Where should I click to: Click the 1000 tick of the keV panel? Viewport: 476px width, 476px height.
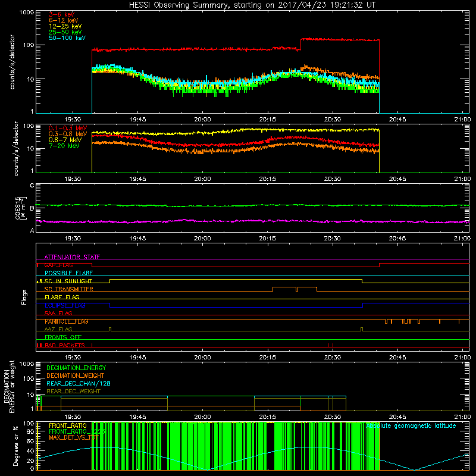click(x=27, y=12)
